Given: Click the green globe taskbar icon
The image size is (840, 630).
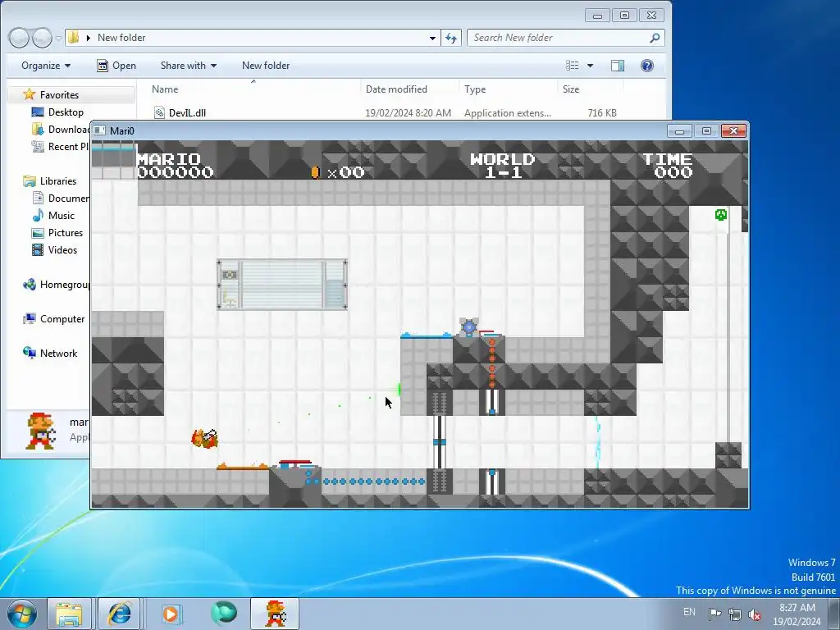Looking at the screenshot, I should [223, 614].
